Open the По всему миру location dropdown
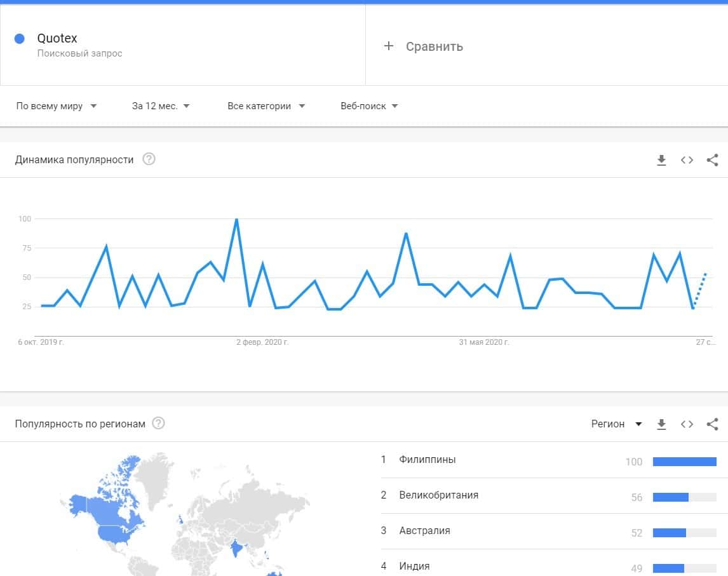The height and width of the screenshot is (576, 728). click(57, 106)
